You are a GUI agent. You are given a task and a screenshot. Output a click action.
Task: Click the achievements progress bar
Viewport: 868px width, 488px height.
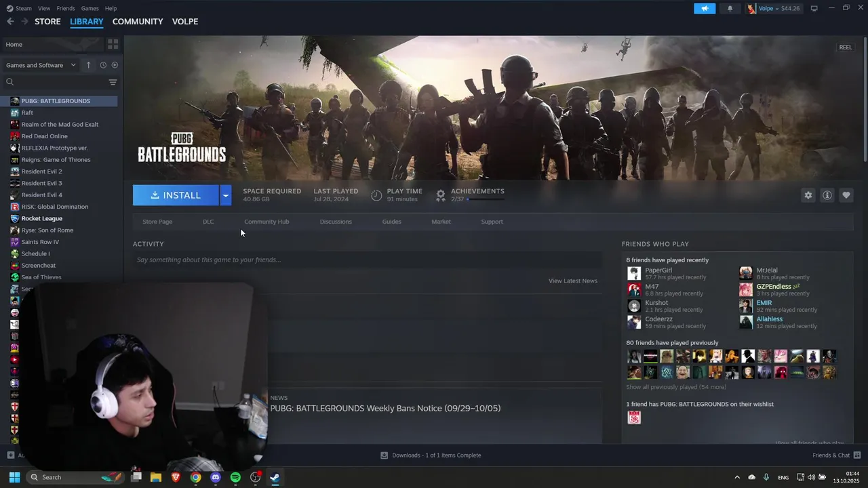[485, 200]
